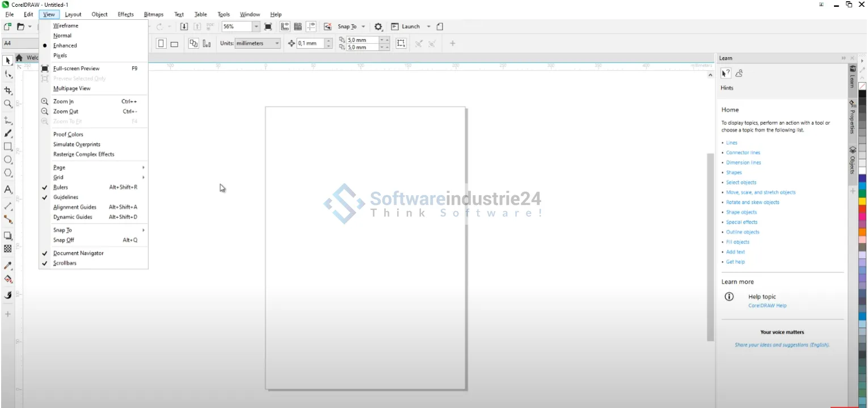868x408 pixels.
Task: Pick the yellow swatch in color palette
Action: click(862, 201)
